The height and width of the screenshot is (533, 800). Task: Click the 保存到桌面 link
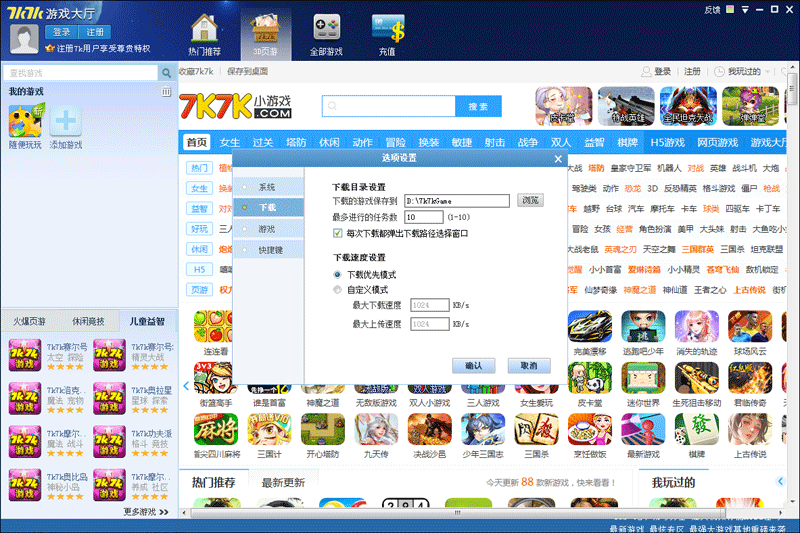pos(247,71)
